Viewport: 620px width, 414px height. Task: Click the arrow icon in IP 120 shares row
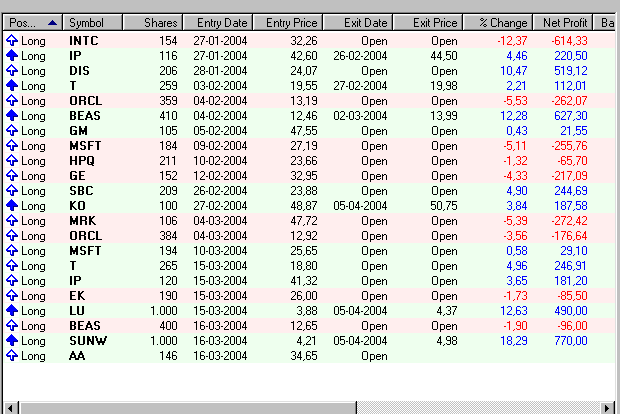pos(12,281)
